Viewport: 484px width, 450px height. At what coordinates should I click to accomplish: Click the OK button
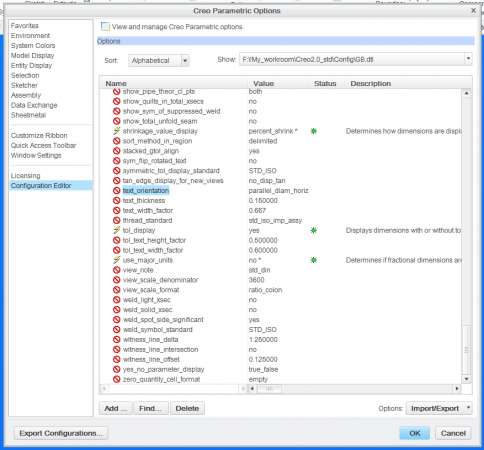click(415, 433)
